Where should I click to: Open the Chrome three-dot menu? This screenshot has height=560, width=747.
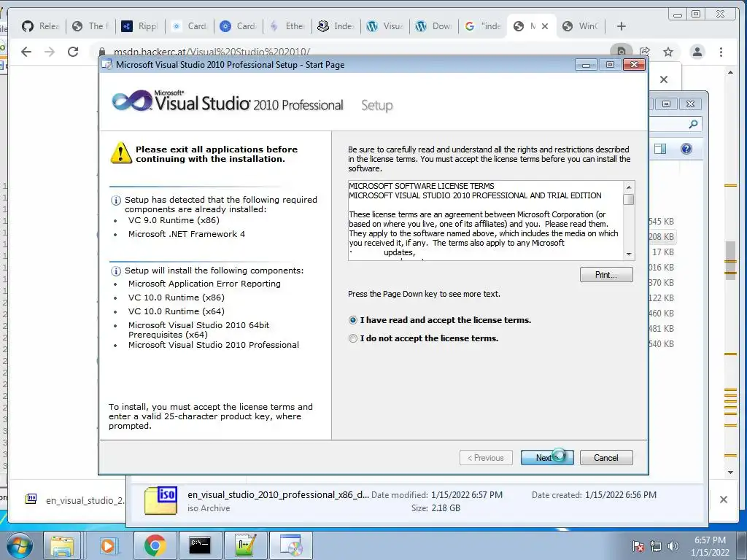[x=721, y=52]
